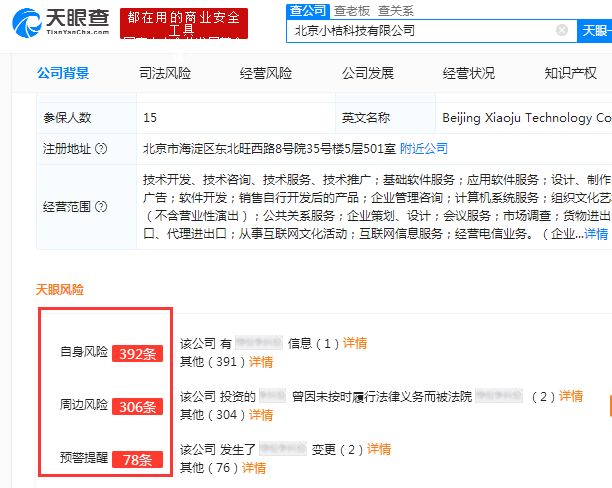Screen dimensions: 612x488
Task: Click the 自身风险 label
Action: [x=84, y=352]
